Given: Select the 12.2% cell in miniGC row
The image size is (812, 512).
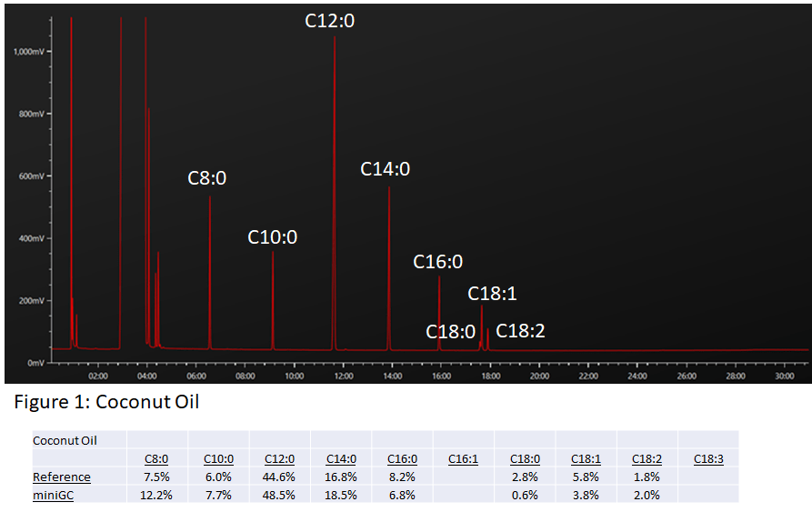Looking at the screenshot, I should point(157,494).
